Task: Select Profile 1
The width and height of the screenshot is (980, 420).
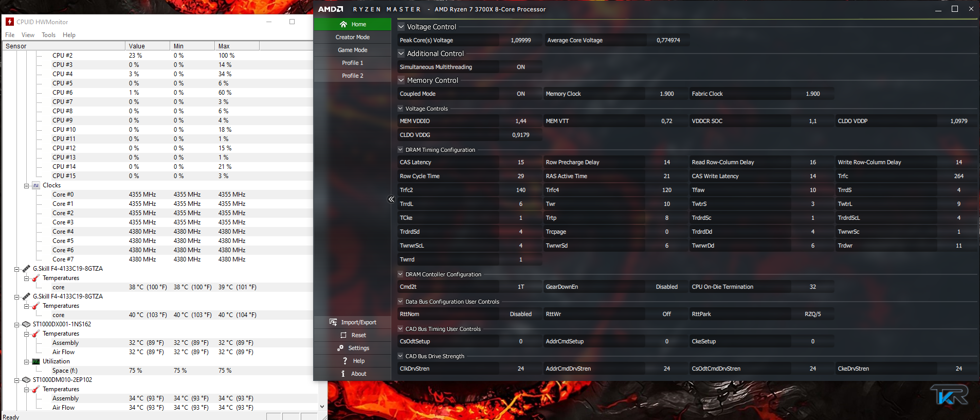Action: [x=353, y=63]
